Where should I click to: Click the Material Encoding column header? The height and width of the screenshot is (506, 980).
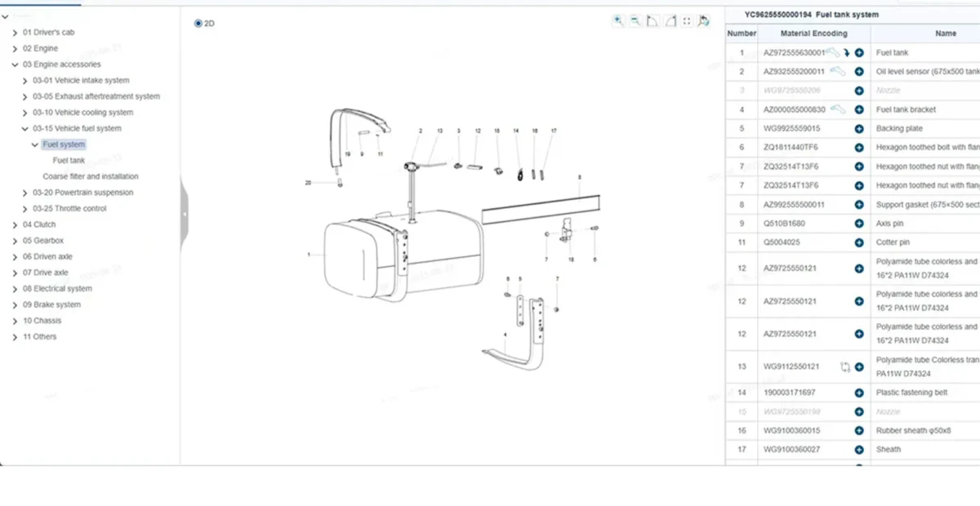(813, 33)
